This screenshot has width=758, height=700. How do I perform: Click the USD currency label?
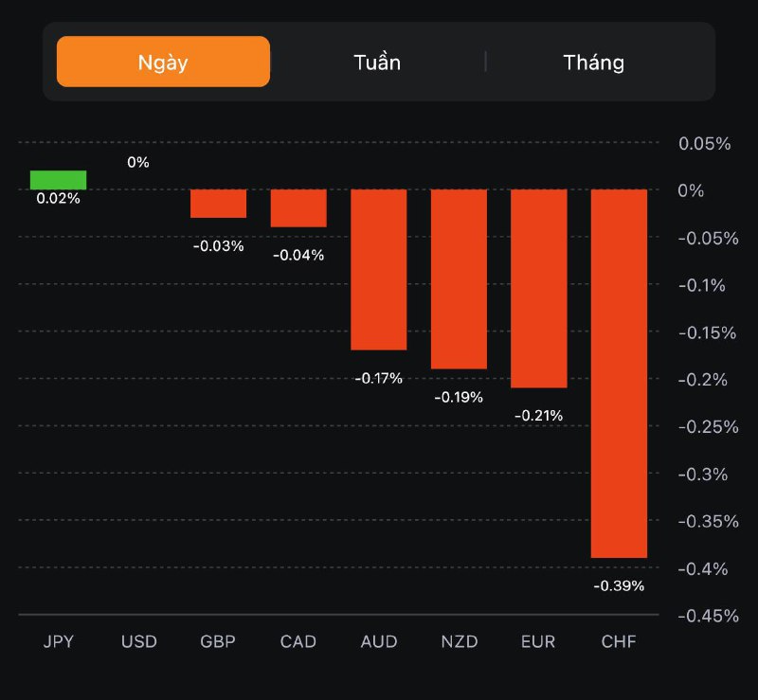[138, 641]
